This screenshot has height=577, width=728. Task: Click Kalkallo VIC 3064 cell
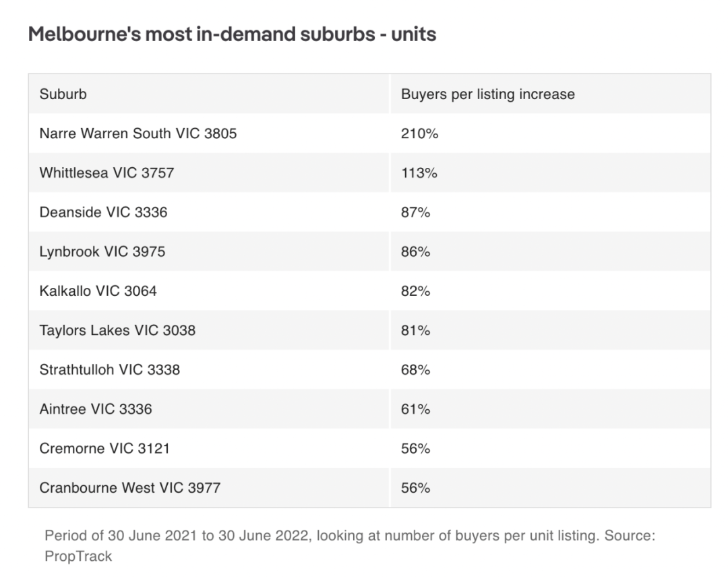[x=208, y=291]
